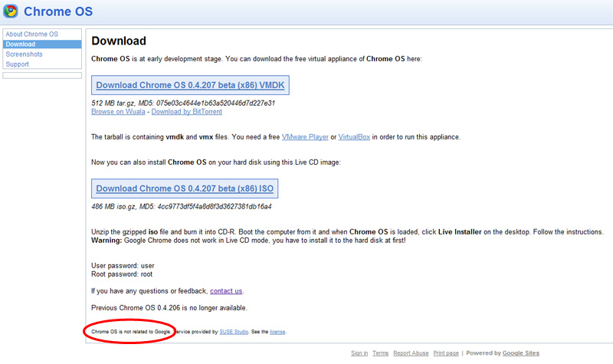Open the license link

pos(277,332)
